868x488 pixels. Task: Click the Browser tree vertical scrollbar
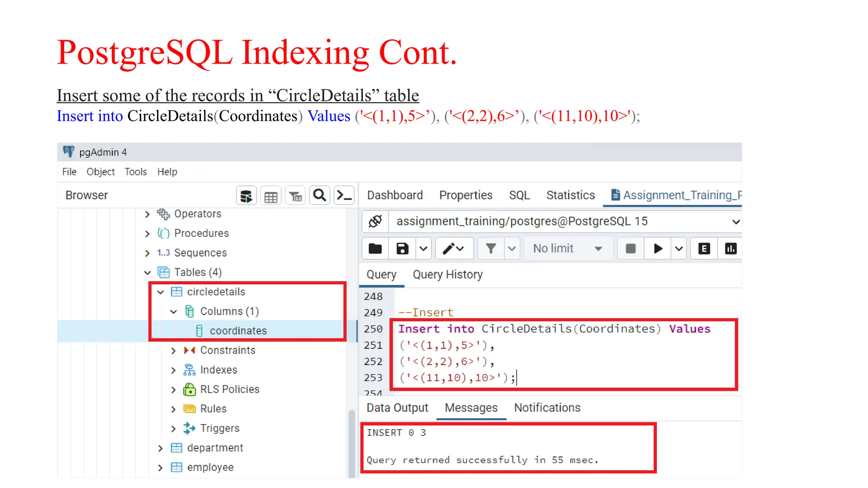(351, 443)
